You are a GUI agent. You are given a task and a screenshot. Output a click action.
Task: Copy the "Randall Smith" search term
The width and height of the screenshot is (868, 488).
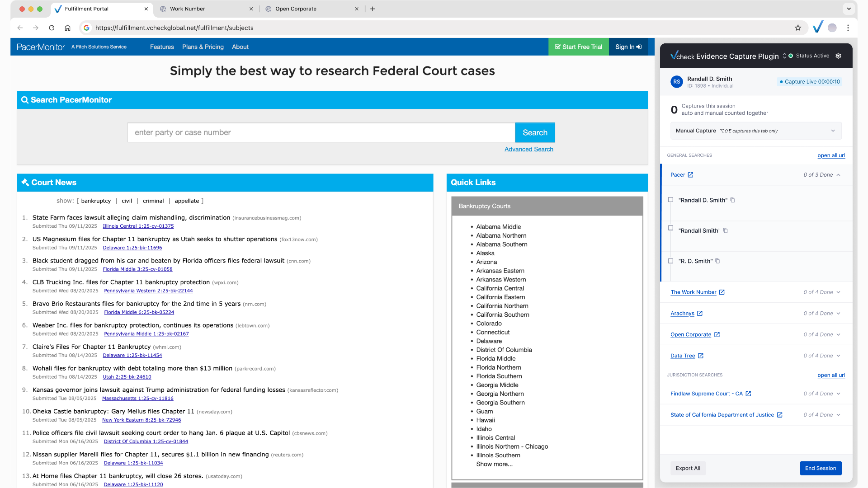(x=725, y=230)
